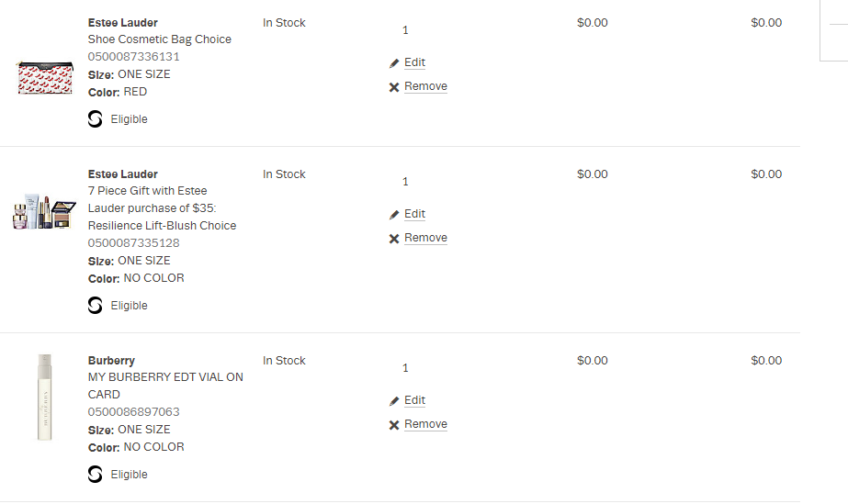Click Eligible rewards icon under Burberry vial

pyautogui.click(x=96, y=474)
